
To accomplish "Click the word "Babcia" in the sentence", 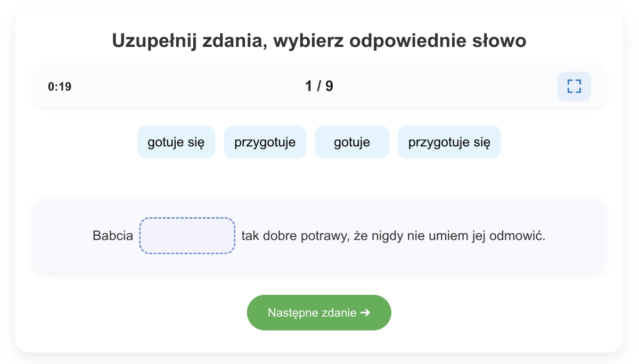I will click(x=113, y=236).
